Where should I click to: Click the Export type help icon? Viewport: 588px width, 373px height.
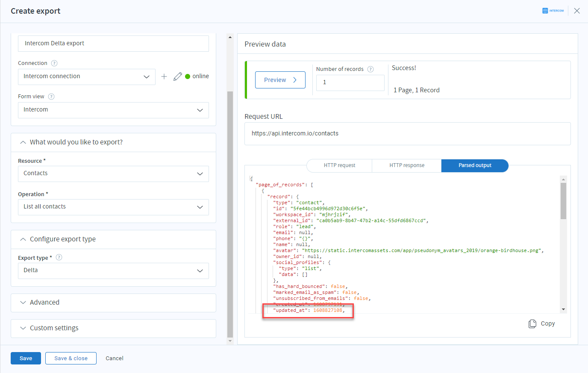point(59,257)
